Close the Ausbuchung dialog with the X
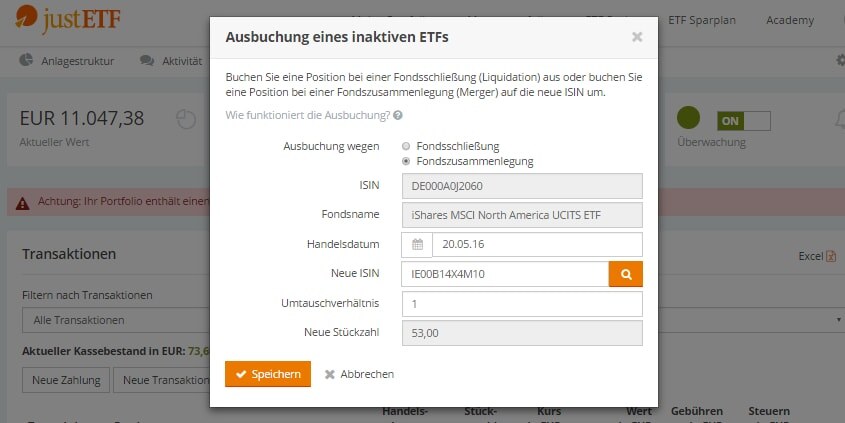This screenshot has width=845, height=423. tap(637, 37)
